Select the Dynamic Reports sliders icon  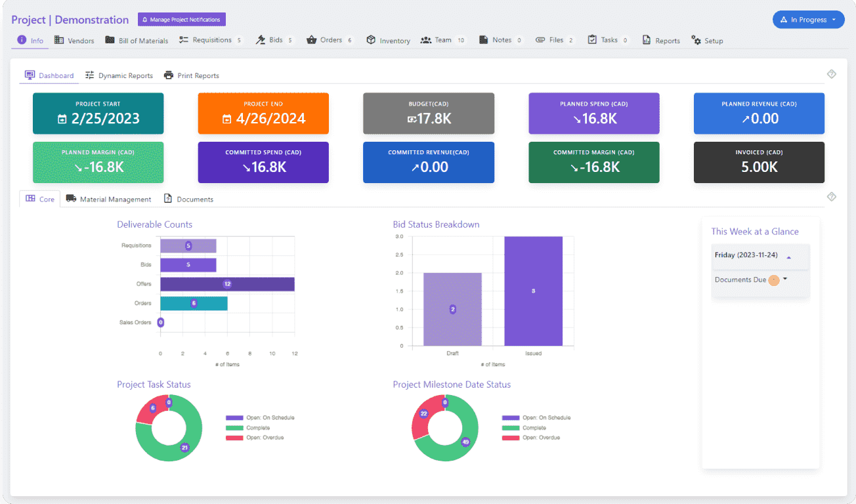[x=89, y=75]
